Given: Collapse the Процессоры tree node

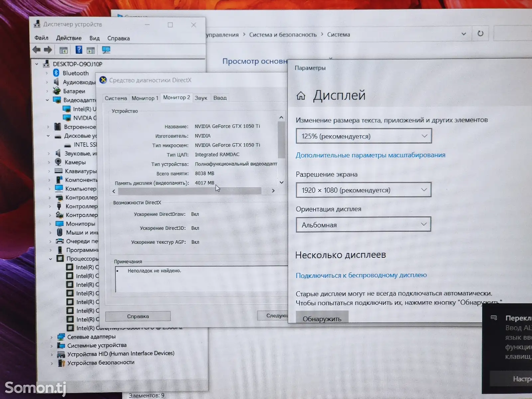Looking at the screenshot, I should tap(51, 259).
